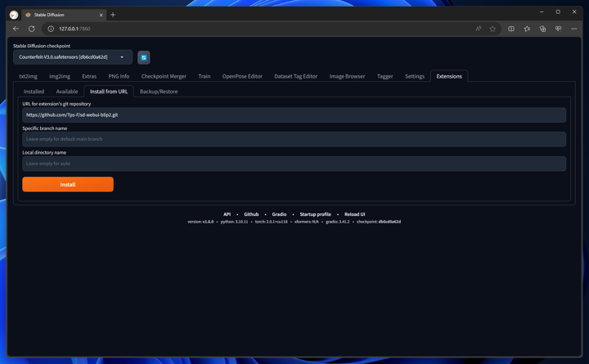Click the browser profile avatar

point(14,15)
